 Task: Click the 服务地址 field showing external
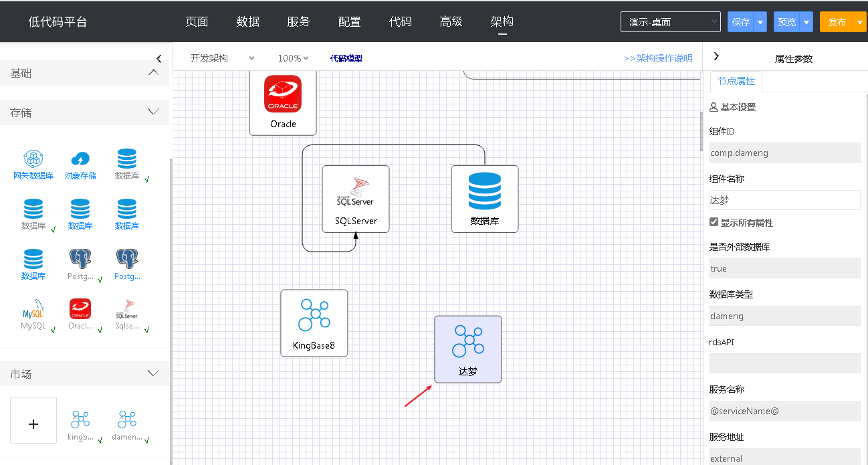pos(785,458)
